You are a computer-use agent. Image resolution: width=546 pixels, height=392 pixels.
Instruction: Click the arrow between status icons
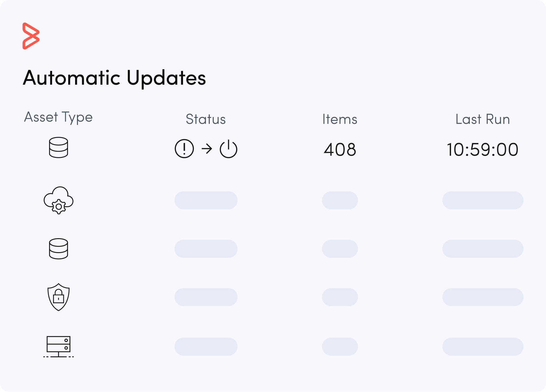(207, 149)
